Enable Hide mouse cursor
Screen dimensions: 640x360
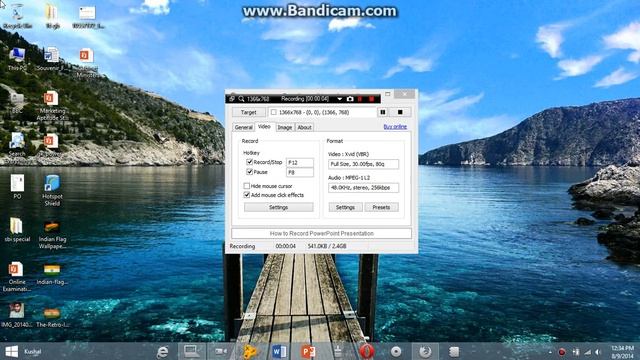tap(247, 186)
